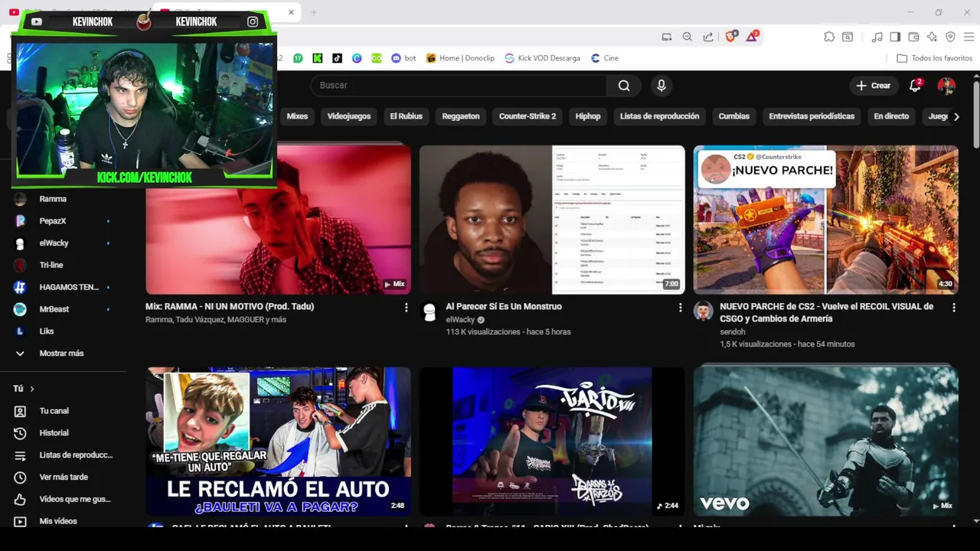Select the Hiphop filter chip
This screenshot has width=980, height=551.
pos(588,116)
